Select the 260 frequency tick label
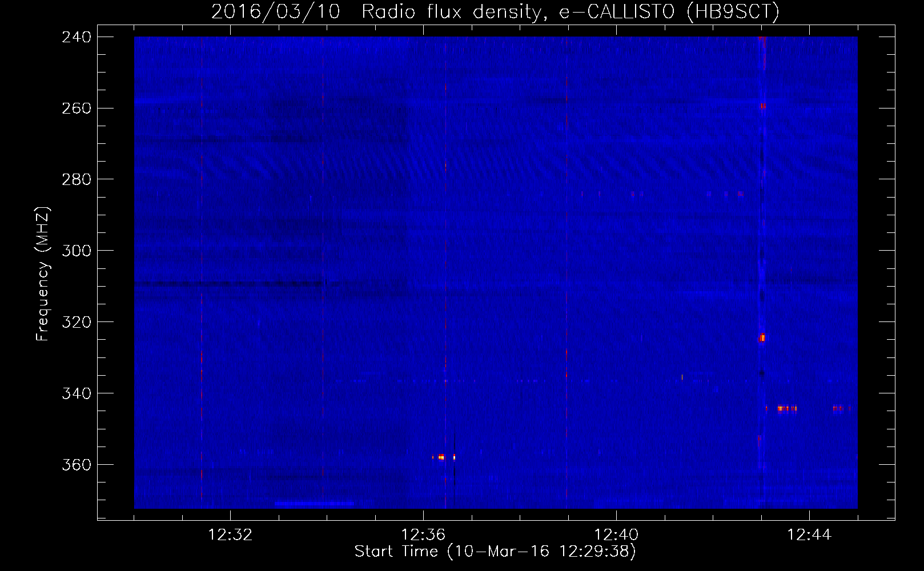924x571 pixels. coord(77,108)
